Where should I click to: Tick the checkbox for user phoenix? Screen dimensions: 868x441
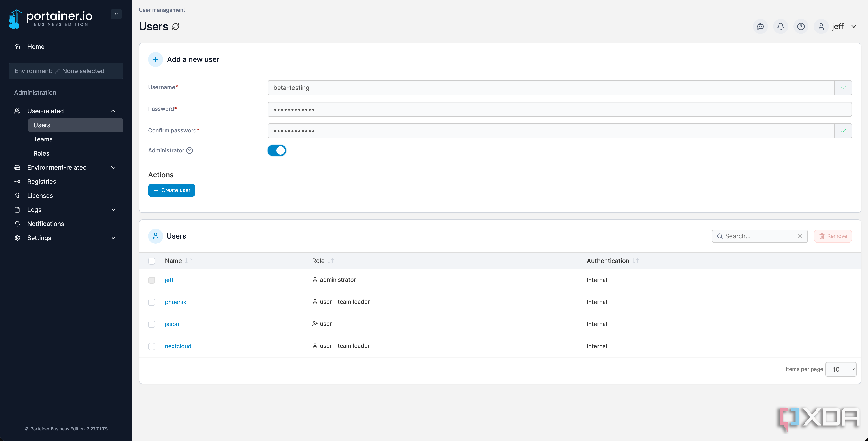click(x=152, y=302)
